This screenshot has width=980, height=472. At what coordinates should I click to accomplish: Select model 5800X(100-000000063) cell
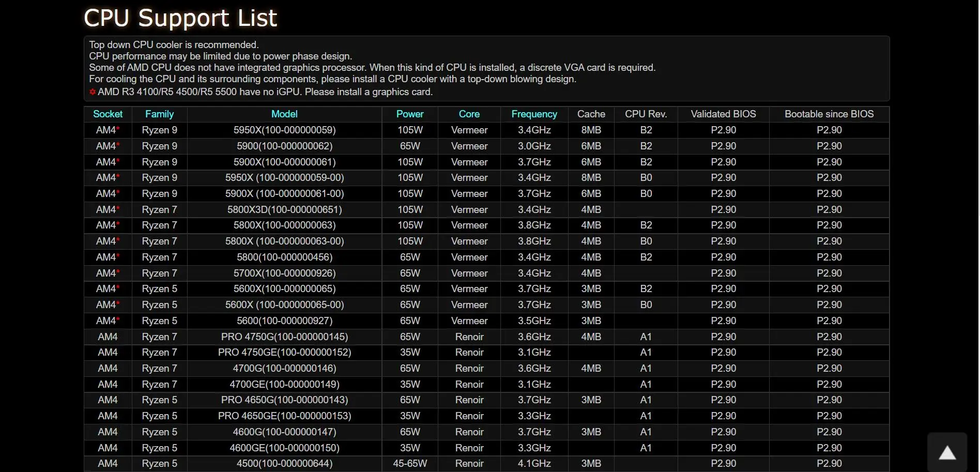pyautogui.click(x=284, y=225)
